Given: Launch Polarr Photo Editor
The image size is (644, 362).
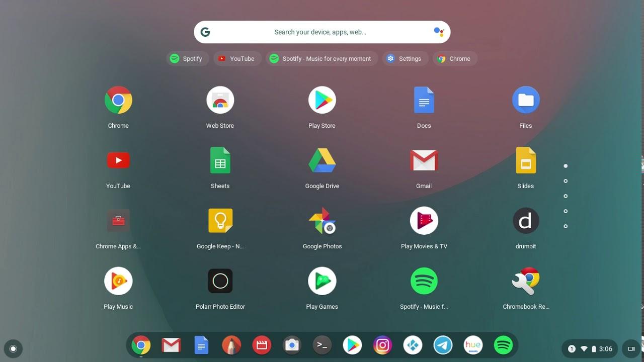Looking at the screenshot, I should 220,281.
